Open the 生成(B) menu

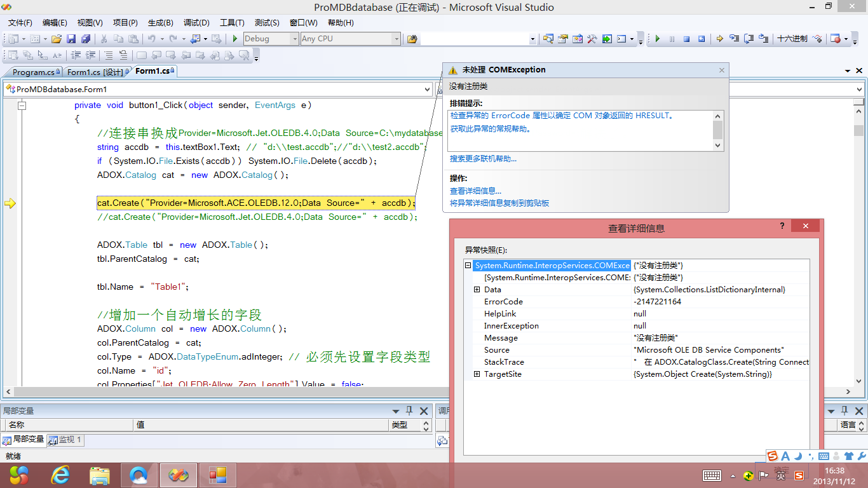(161, 23)
